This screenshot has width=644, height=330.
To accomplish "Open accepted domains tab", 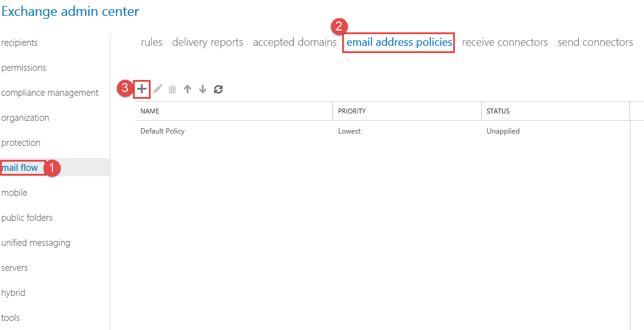I will [295, 42].
